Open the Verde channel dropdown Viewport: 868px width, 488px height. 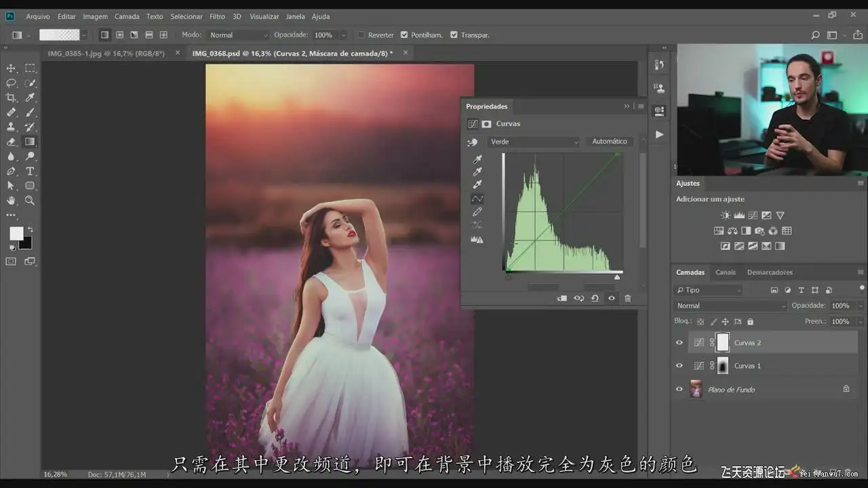533,142
